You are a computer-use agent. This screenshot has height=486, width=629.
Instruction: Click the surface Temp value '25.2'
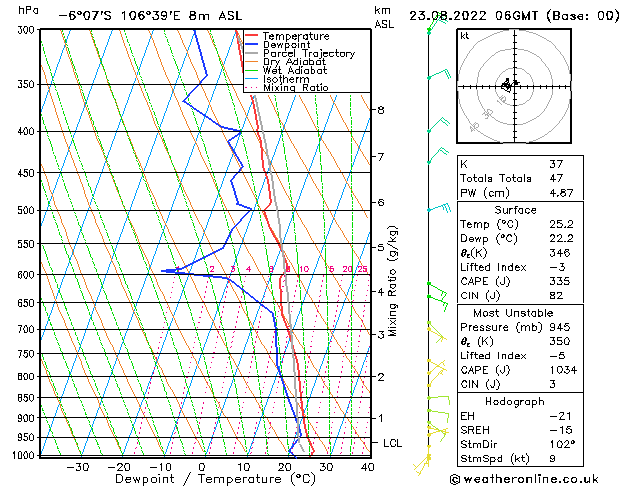[x=561, y=224]
